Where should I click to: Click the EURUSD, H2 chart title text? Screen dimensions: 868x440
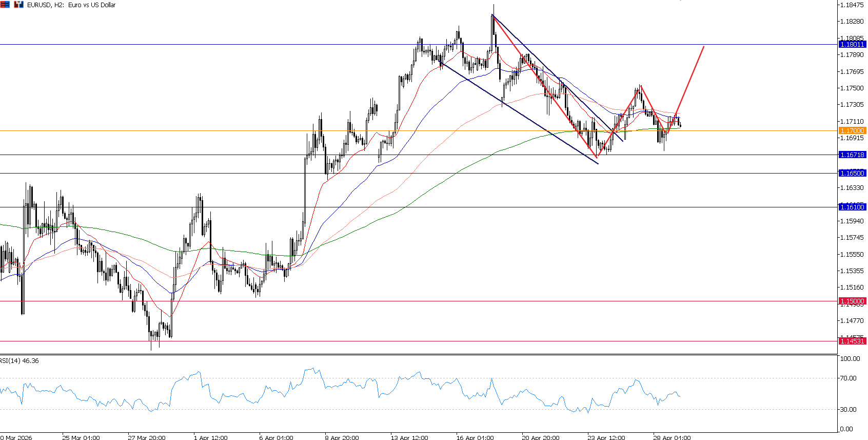pos(71,5)
